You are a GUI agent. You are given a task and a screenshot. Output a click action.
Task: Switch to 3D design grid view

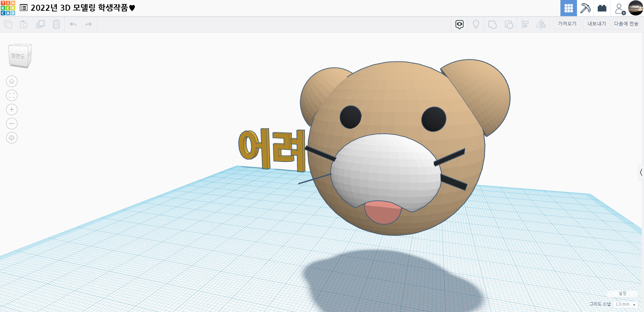tap(569, 8)
